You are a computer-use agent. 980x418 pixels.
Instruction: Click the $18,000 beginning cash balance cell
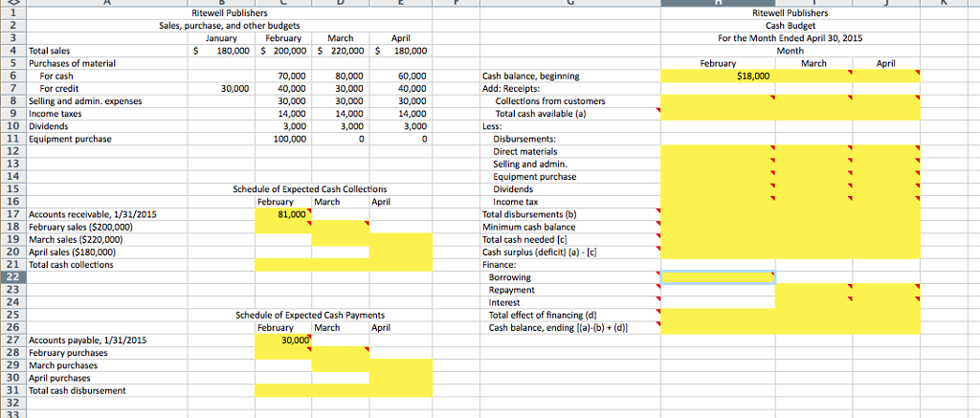click(x=718, y=77)
